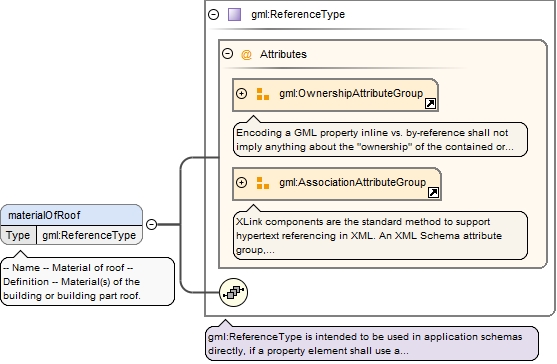Click the gml:ReferenceType type value cell
The image size is (557, 364).
pos(89,235)
